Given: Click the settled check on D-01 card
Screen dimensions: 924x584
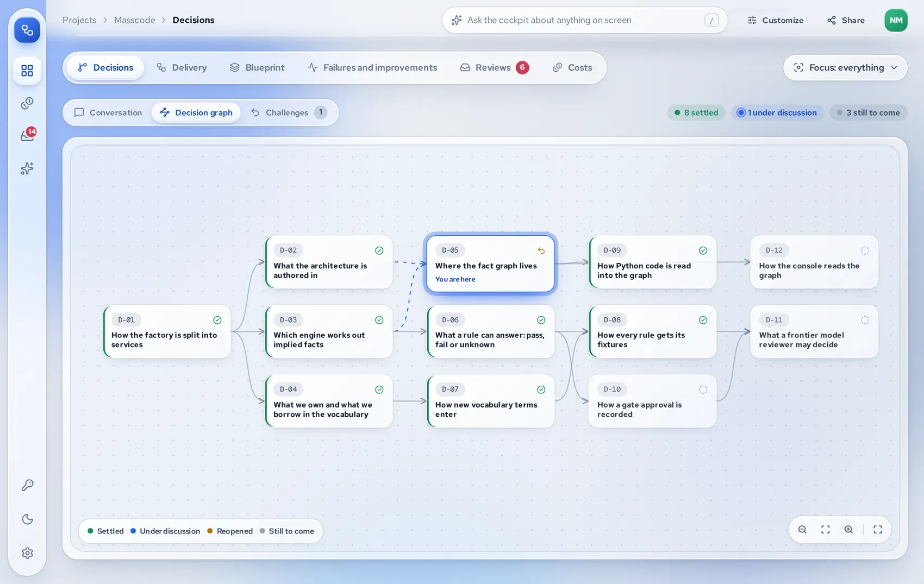Looking at the screenshot, I should (217, 320).
